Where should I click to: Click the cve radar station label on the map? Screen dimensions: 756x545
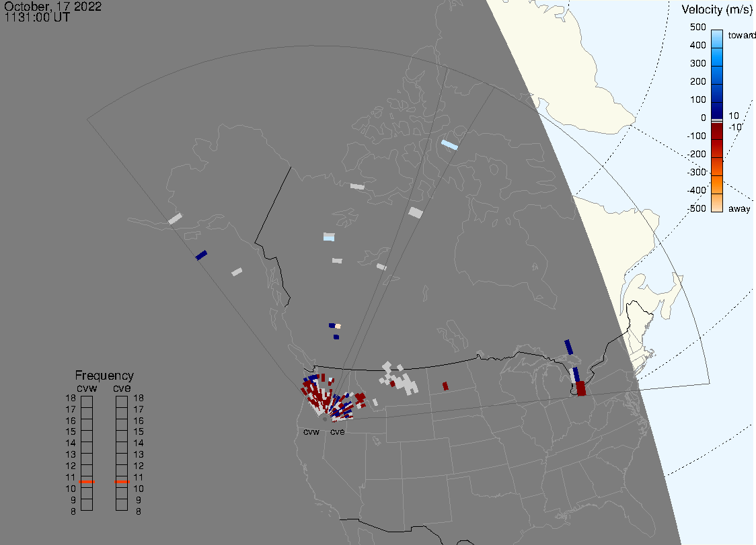tap(337, 432)
